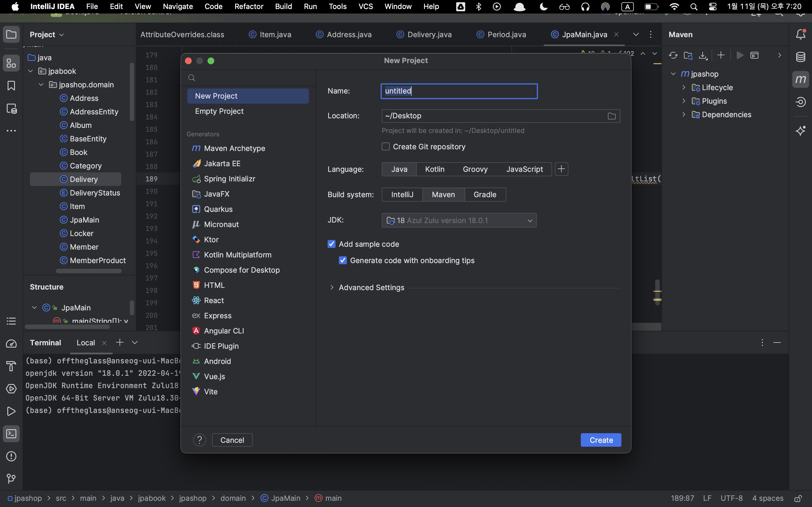The width and height of the screenshot is (812, 507).
Task: Enable Create Git repository checkbox
Action: (x=385, y=146)
